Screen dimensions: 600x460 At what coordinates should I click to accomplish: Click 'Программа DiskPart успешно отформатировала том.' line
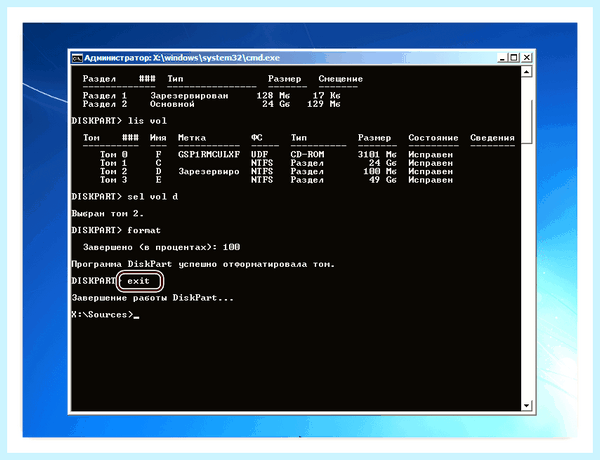203,264
